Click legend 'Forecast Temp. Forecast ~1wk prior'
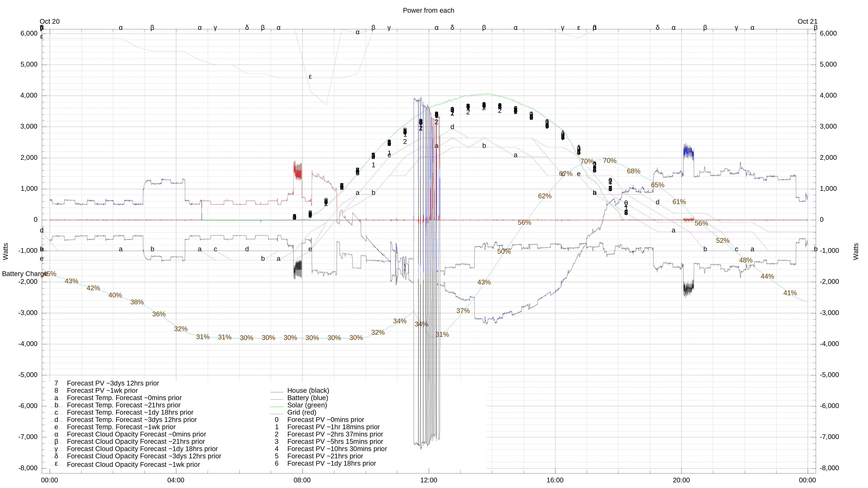Viewport: 868px width, 488px height. tap(121, 427)
